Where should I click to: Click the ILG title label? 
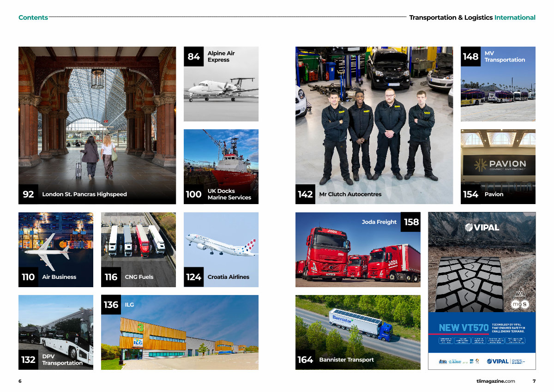coord(129,305)
